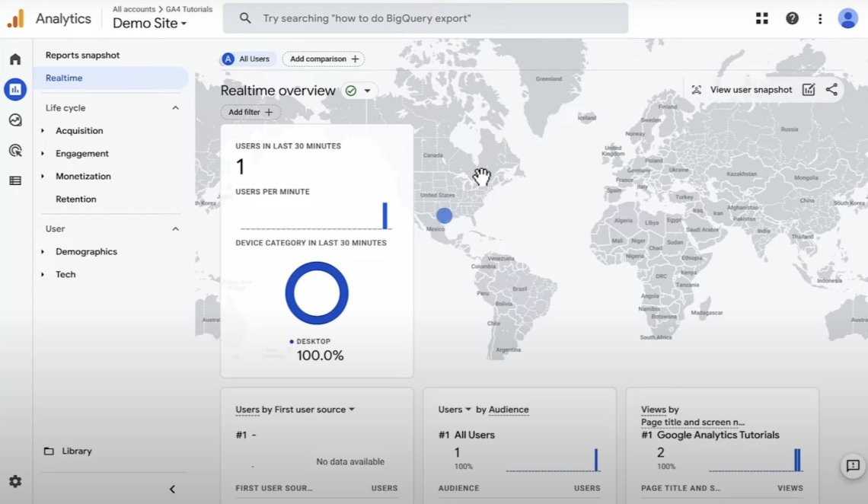868x504 pixels.
Task: Open the Explore icon in sidebar
Action: point(15,120)
